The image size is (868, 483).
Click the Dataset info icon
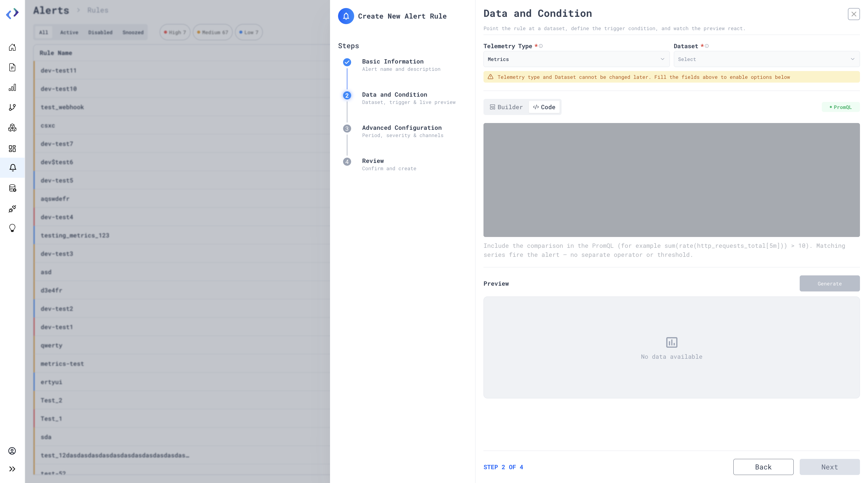pos(707,46)
